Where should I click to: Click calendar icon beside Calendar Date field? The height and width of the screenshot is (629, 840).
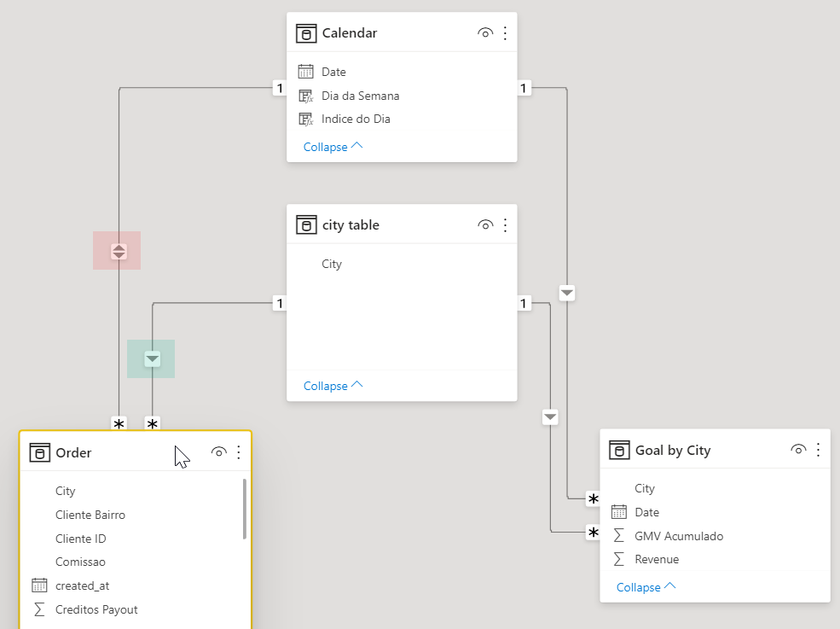pos(306,72)
